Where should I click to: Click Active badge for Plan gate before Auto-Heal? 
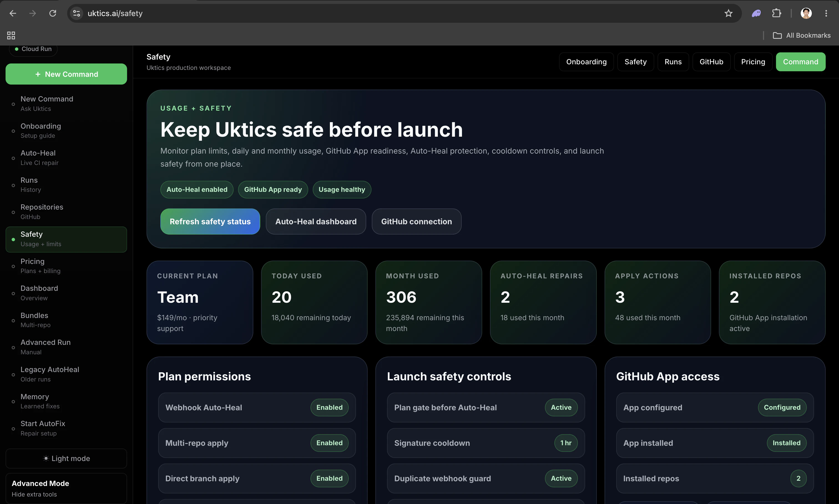coord(561,408)
